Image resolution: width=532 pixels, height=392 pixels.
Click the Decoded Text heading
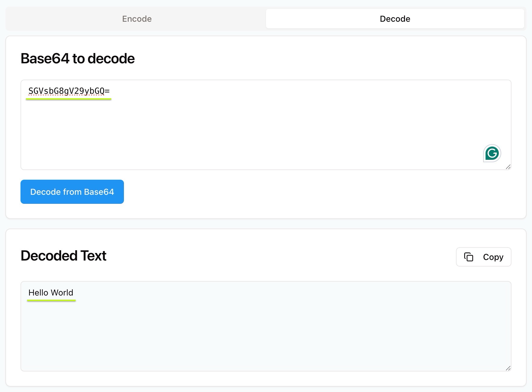(63, 256)
